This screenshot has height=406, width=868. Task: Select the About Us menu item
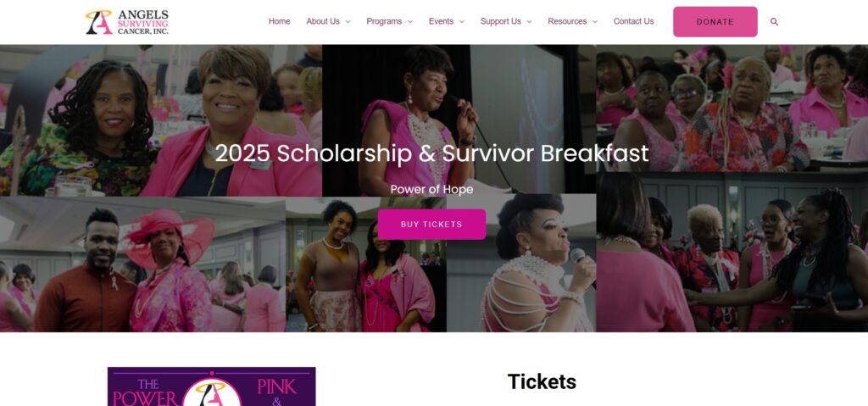point(323,21)
